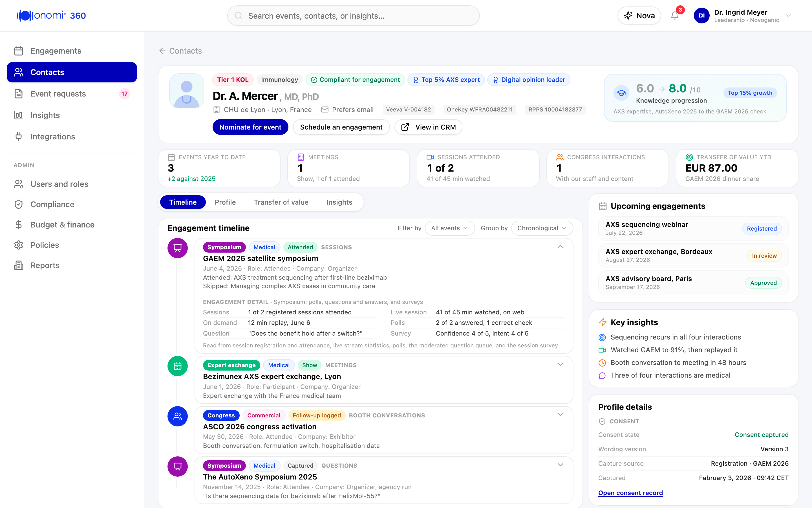812x508 pixels.
Task: Click the expert exchange calendar timeline marker
Action: click(x=178, y=366)
